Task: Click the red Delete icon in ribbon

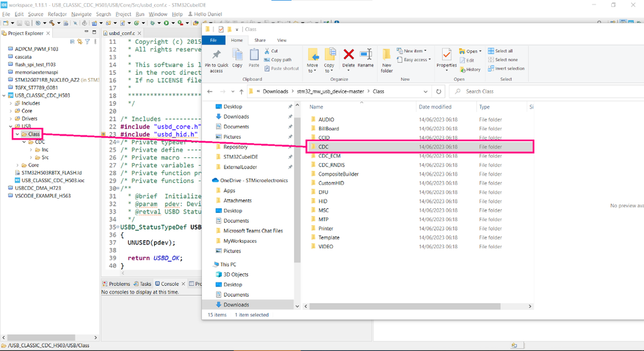Action: point(349,55)
